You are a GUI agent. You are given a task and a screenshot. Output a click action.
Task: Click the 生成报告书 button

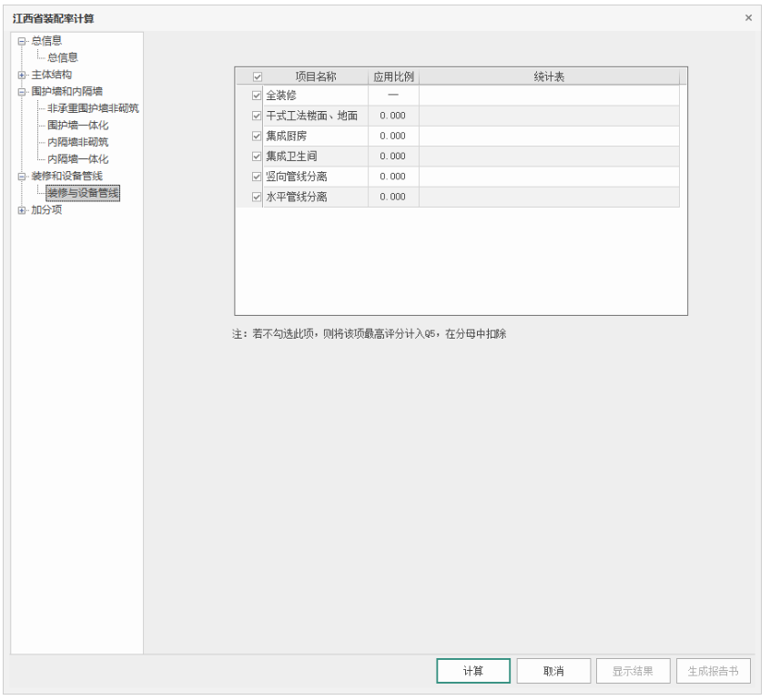coord(713,671)
